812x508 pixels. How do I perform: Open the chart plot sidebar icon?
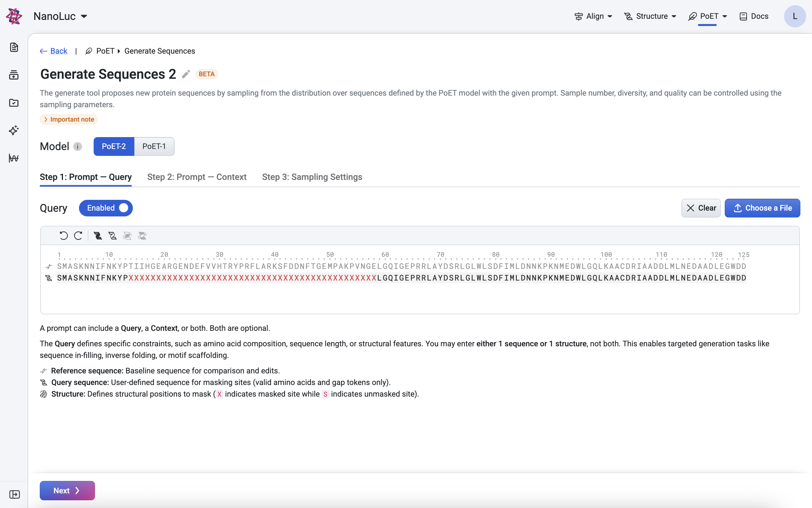pos(14,158)
